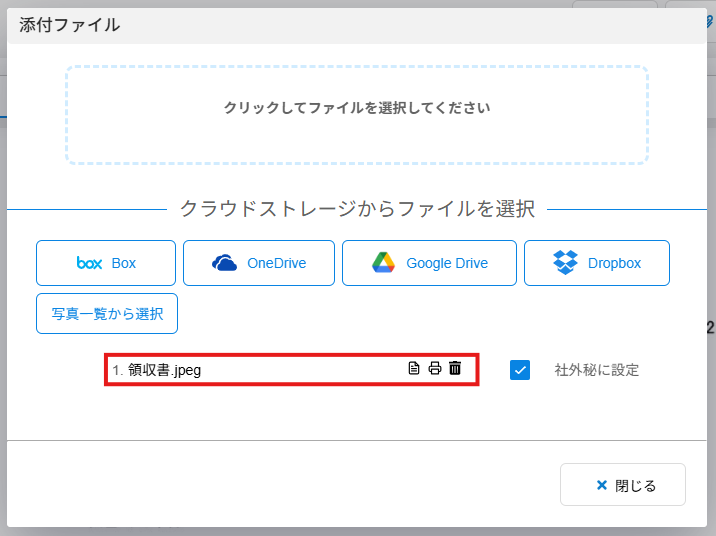
Task: Click the paperclip icon behind the dialog
Action: 711,21
